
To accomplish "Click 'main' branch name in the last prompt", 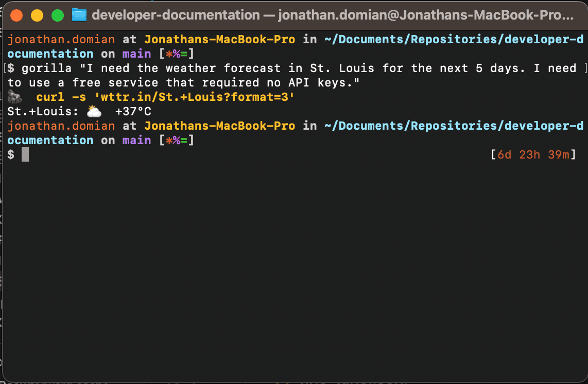I will (x=136, y=140).
